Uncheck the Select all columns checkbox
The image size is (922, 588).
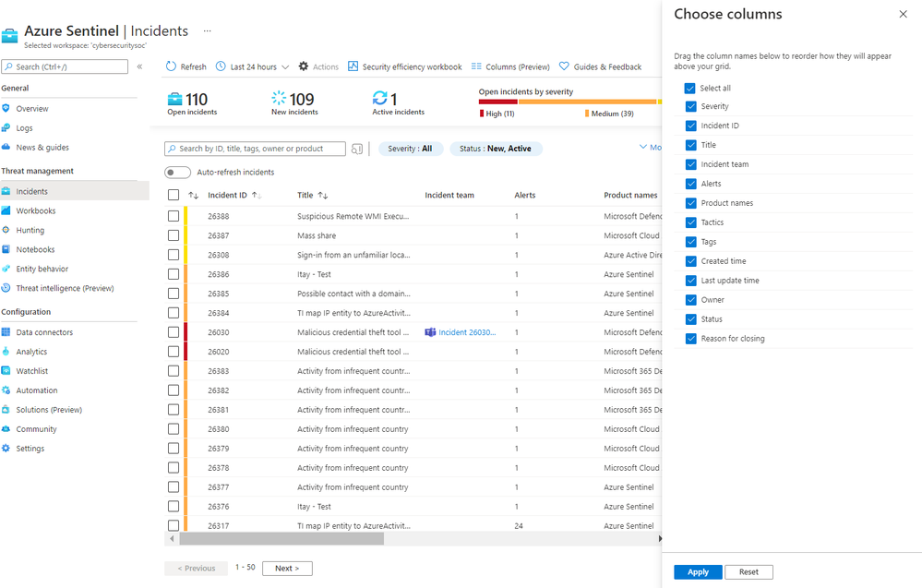pyautogui.click(x=689, y=89)
